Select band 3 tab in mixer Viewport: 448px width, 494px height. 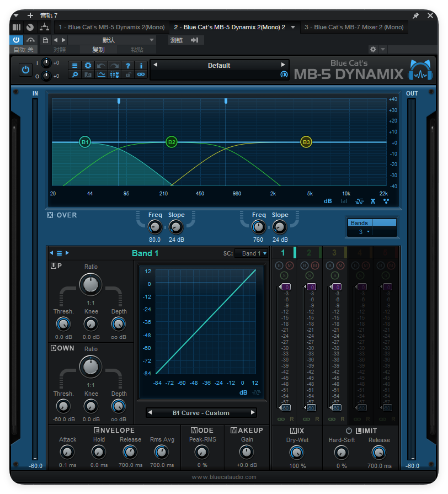tap(335, 253)
